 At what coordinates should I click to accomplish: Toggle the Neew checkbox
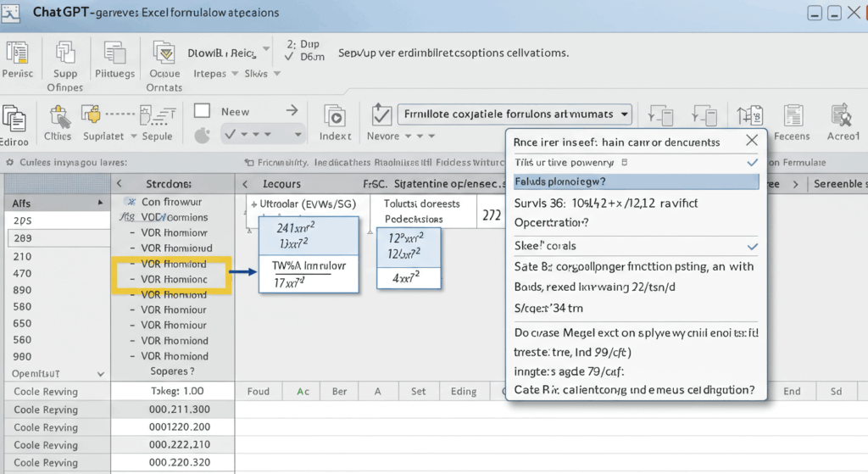coord(202,111)
